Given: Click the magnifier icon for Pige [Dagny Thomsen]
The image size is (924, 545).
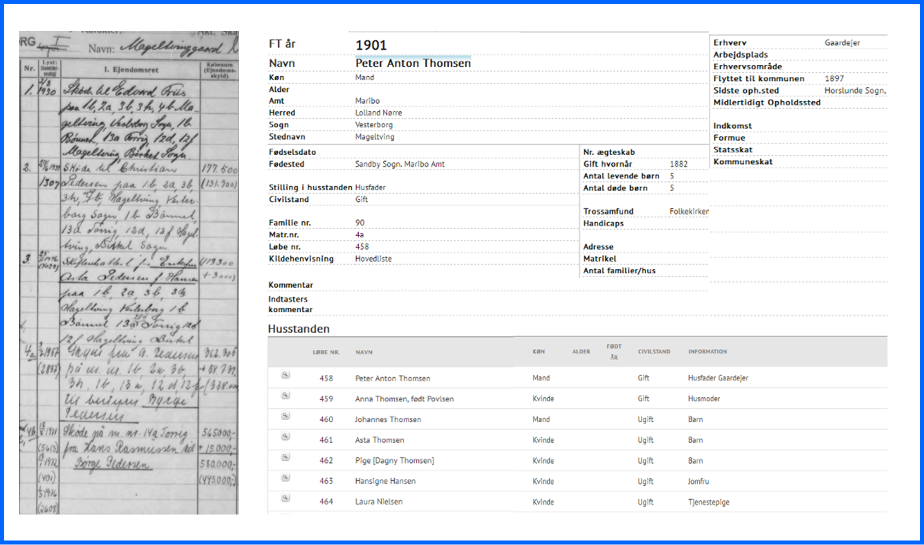Looking at the screenshot, I should click(x=285, y=458).
